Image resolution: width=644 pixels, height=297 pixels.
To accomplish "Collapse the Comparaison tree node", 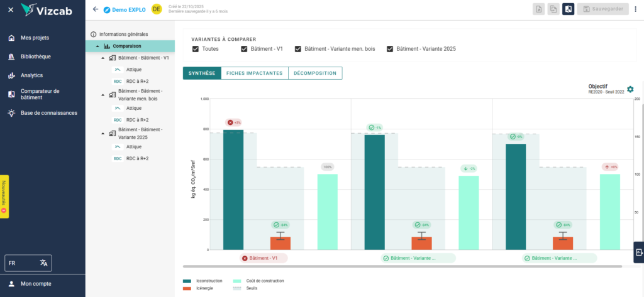I will point(97,46).
